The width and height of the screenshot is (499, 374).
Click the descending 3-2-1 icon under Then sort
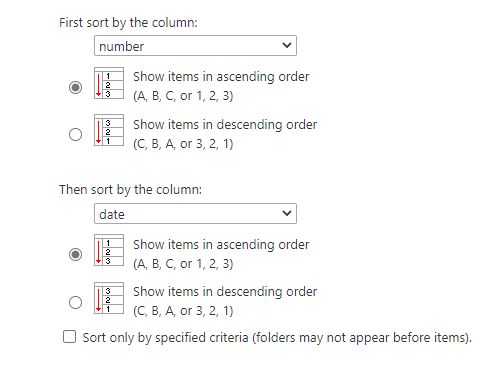(109, 298)
